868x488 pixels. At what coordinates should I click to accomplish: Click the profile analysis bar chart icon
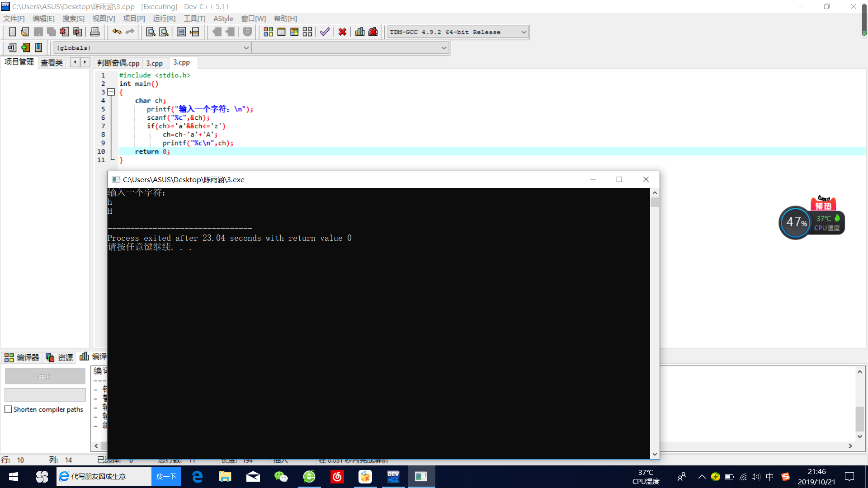360,32
